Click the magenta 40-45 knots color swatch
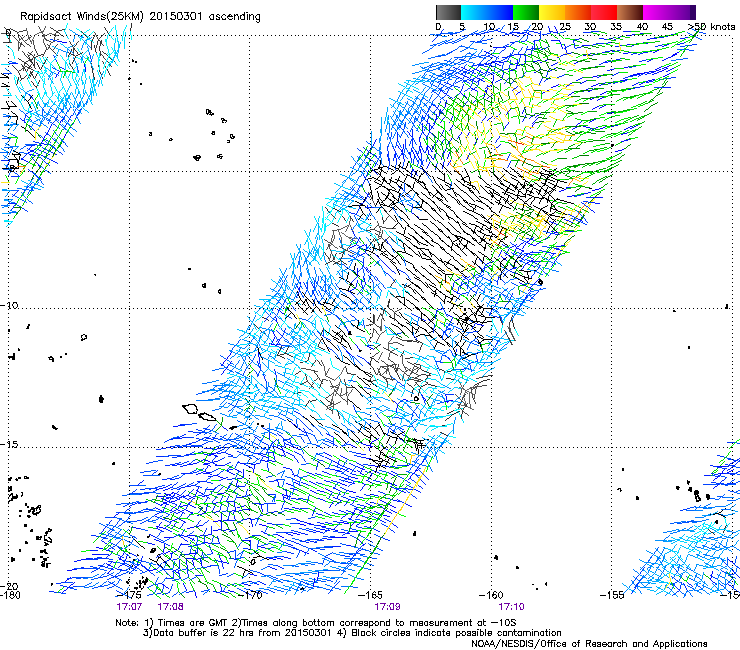Viewport: 740px width, 650px height. pos(656,12)
